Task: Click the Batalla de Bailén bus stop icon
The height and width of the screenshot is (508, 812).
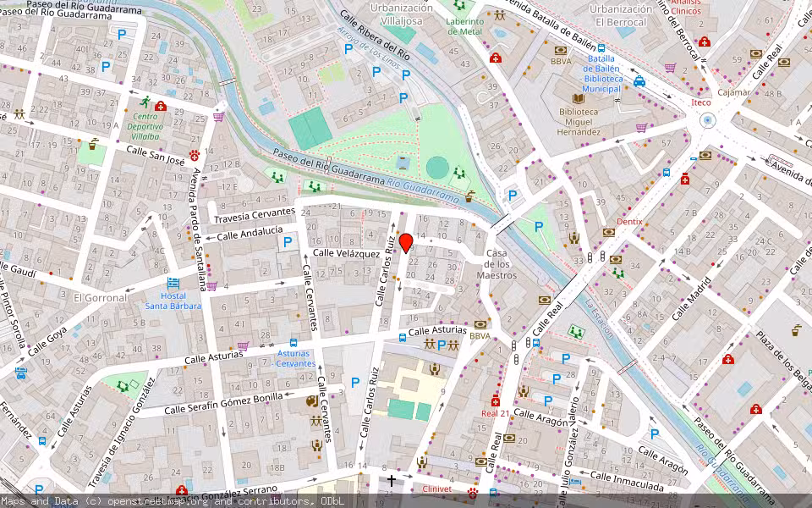Action: pos(601,47)
